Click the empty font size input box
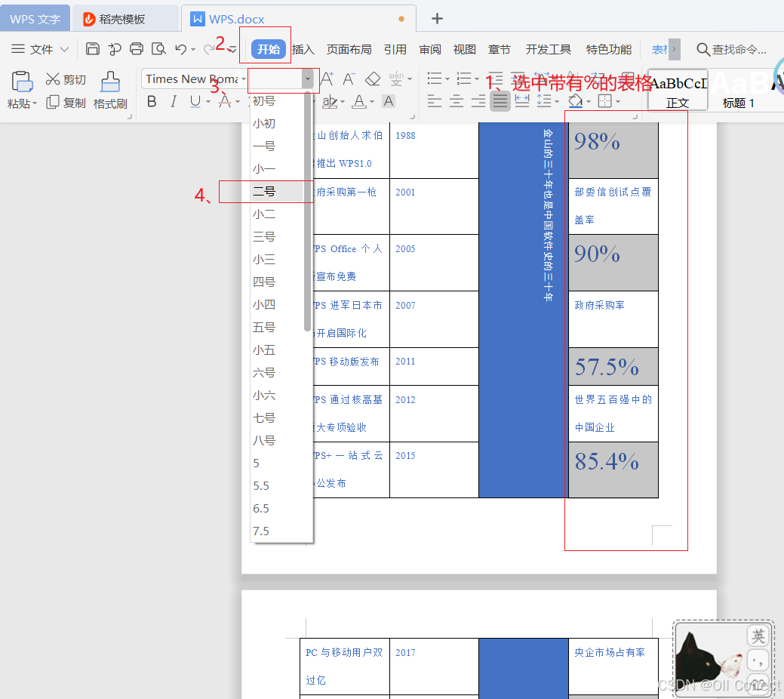Viewport: 784px width, 699px height. [275, 79]
